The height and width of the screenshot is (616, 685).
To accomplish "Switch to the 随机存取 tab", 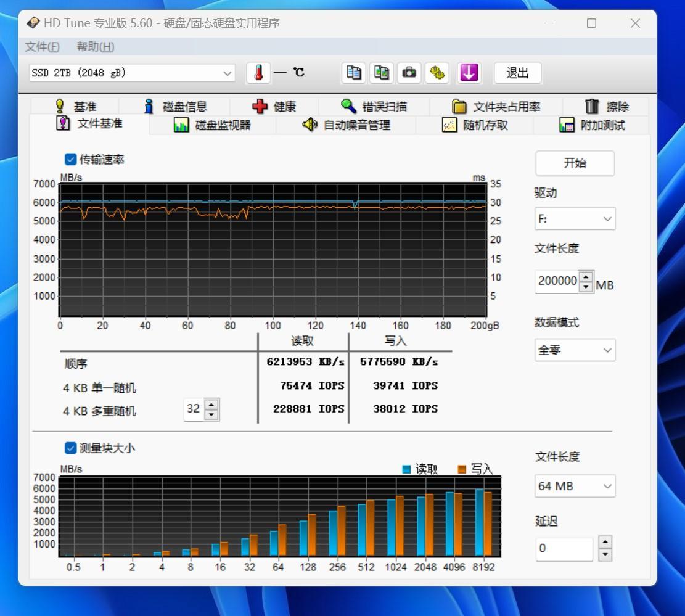I will pyautogui.click(x=475, y=125).
